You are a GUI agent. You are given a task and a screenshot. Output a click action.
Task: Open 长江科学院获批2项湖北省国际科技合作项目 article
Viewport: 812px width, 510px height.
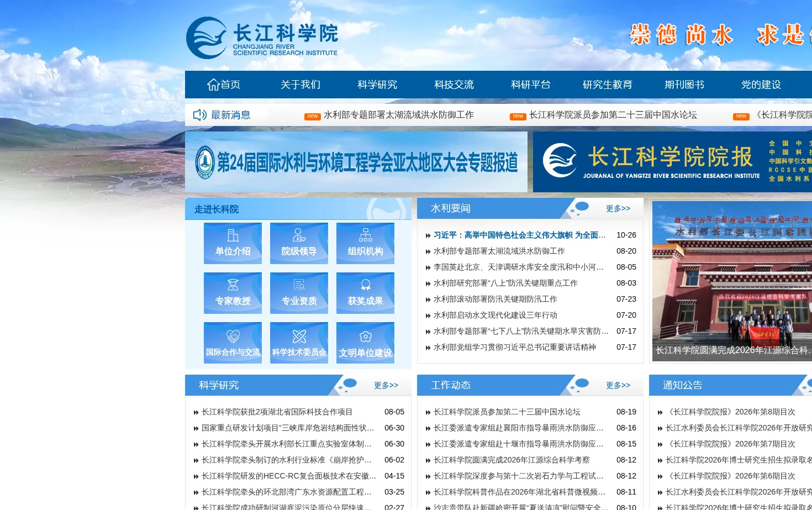[277, 412]
